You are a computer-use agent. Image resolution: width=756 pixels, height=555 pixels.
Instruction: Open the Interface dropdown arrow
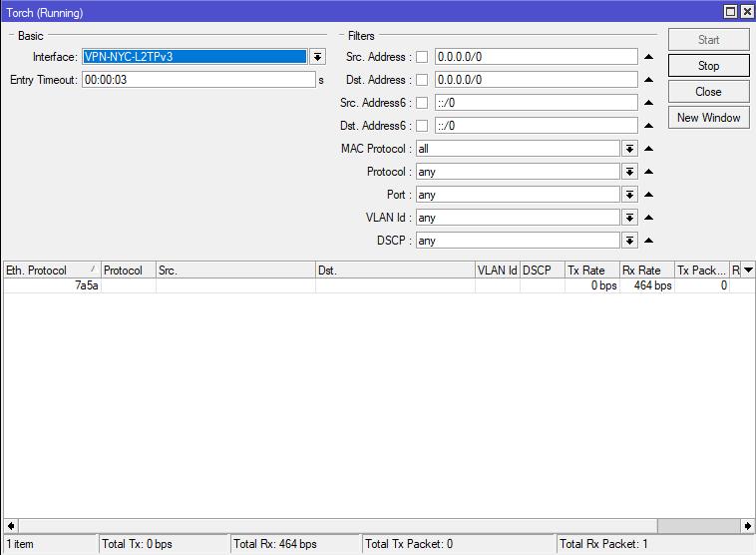(x=317, y=57)
